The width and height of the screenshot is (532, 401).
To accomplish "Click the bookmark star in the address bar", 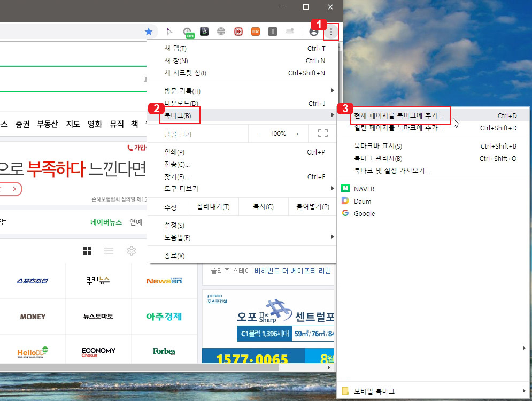I will (149, 32).
